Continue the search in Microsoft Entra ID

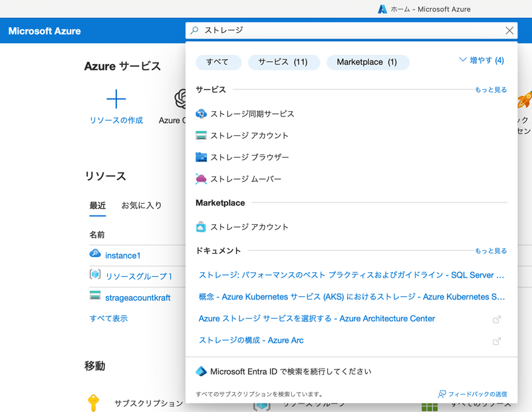(291, 371)
